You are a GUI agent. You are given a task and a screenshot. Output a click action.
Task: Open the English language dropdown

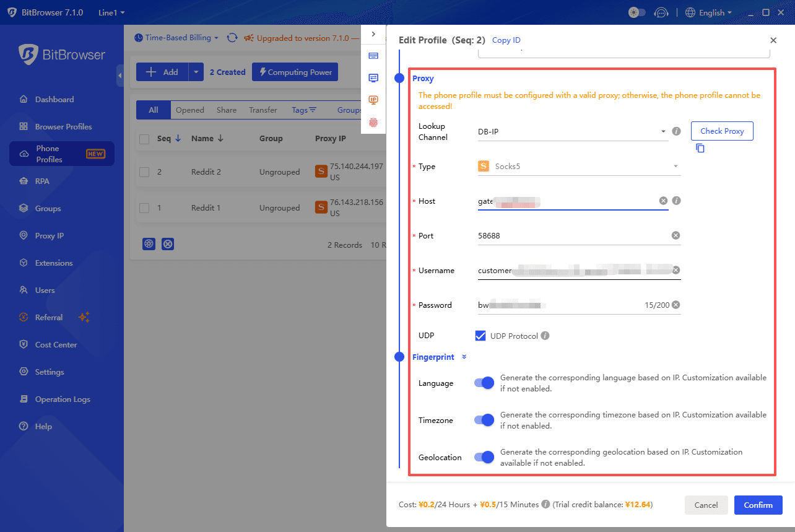(x=709, y=12)
